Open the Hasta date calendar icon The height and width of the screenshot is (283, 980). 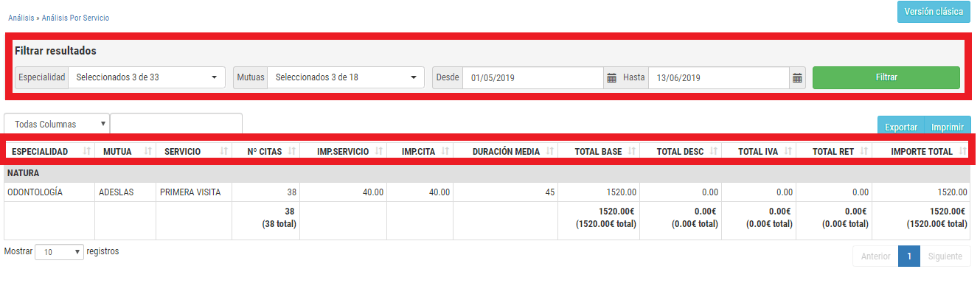[x=796, y=77]
